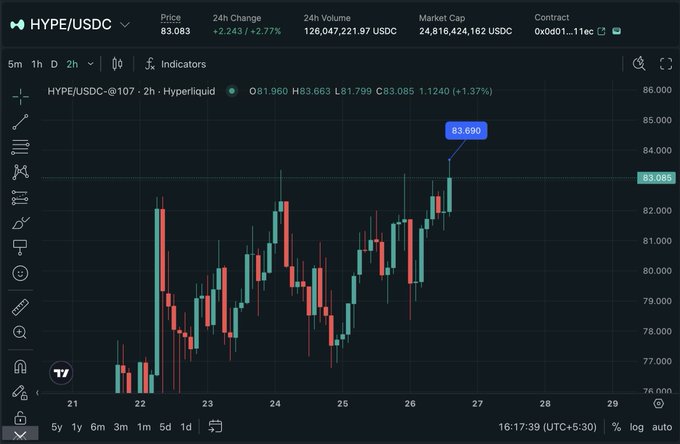Click the HYPE token logo
The height and width of the screenshot is (444, 680).
17,25
